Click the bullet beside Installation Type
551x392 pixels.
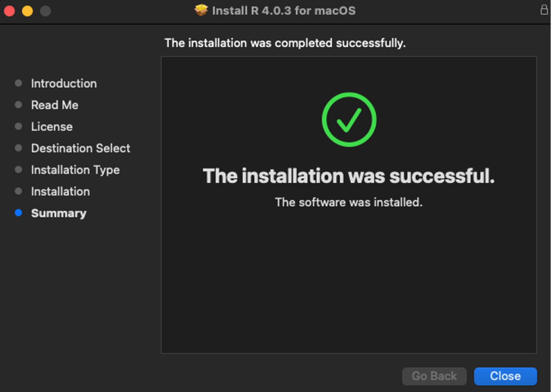coord(18,170)
